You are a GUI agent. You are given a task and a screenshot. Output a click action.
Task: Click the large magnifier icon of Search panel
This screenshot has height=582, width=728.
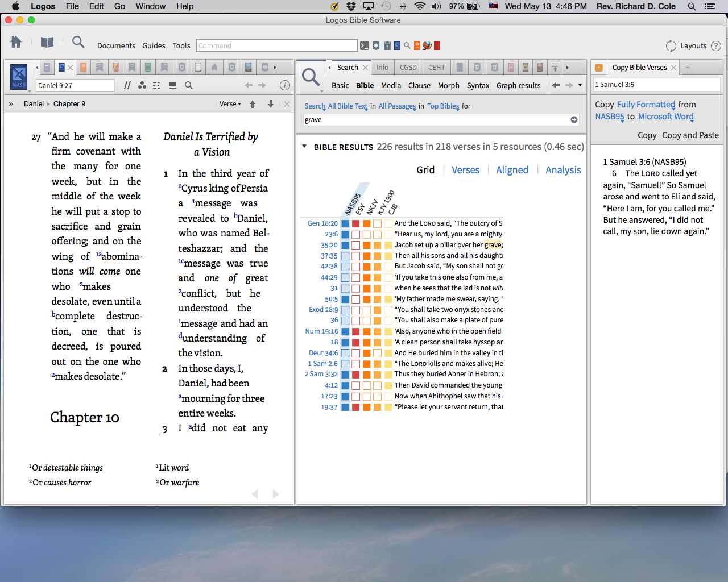[x=311, y=77]
